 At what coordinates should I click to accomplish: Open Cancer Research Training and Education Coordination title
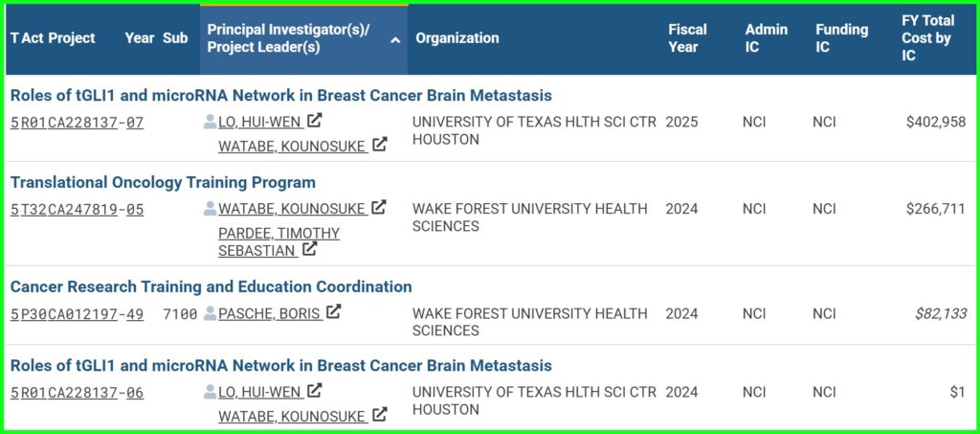coord(212,287)
